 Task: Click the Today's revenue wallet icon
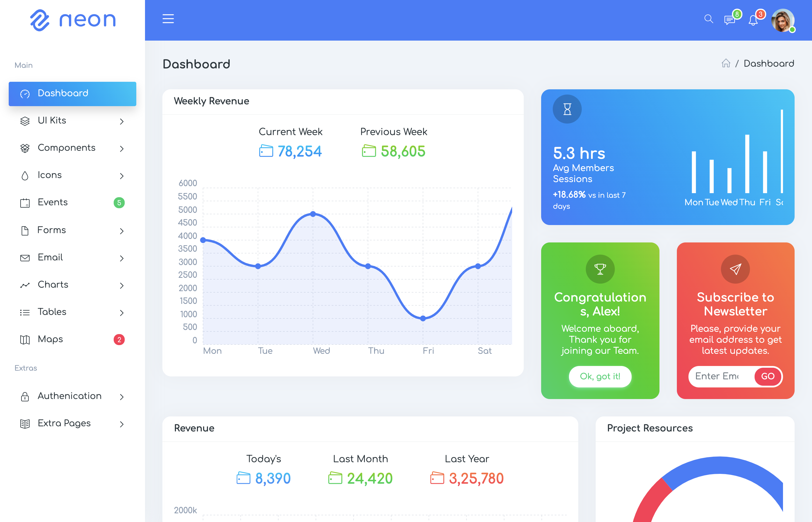click(243, 478)
